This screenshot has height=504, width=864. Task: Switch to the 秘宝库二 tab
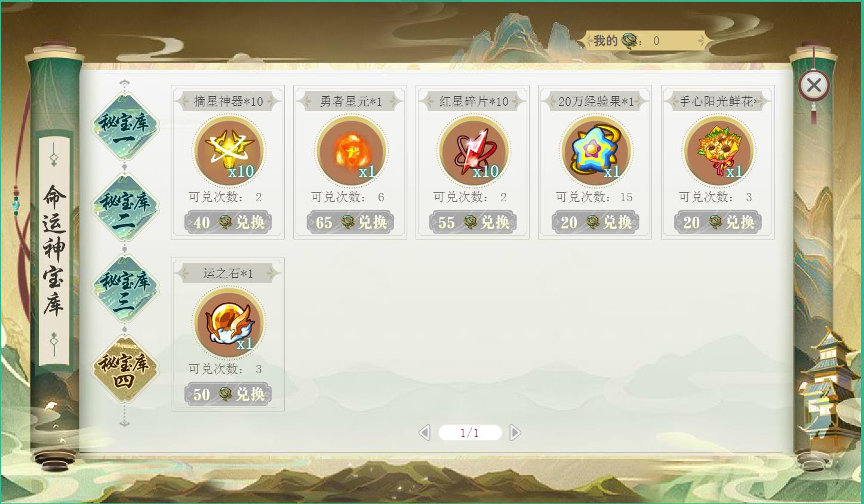click(x=124, y=207)
